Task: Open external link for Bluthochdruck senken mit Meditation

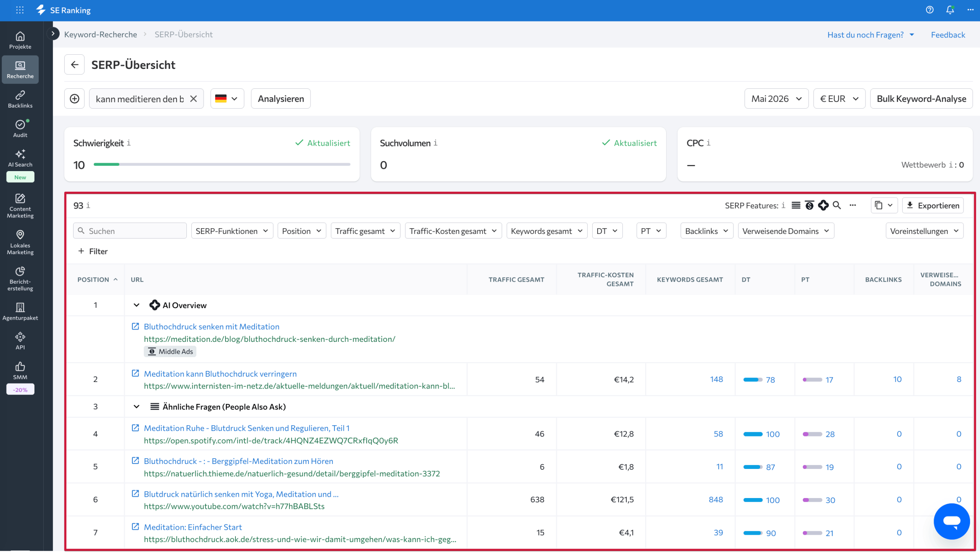Action: tap(135, 327)
